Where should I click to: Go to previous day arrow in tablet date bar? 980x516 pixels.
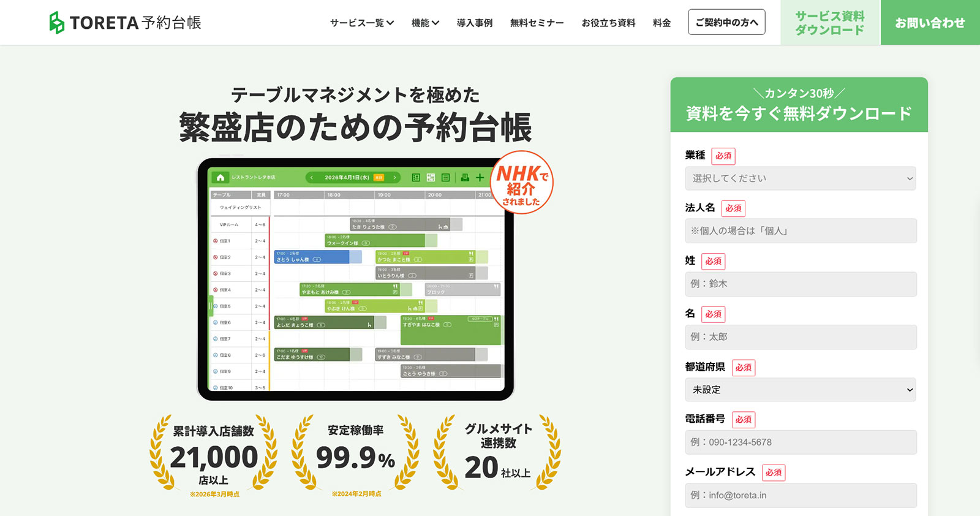(x=312, y=178)
